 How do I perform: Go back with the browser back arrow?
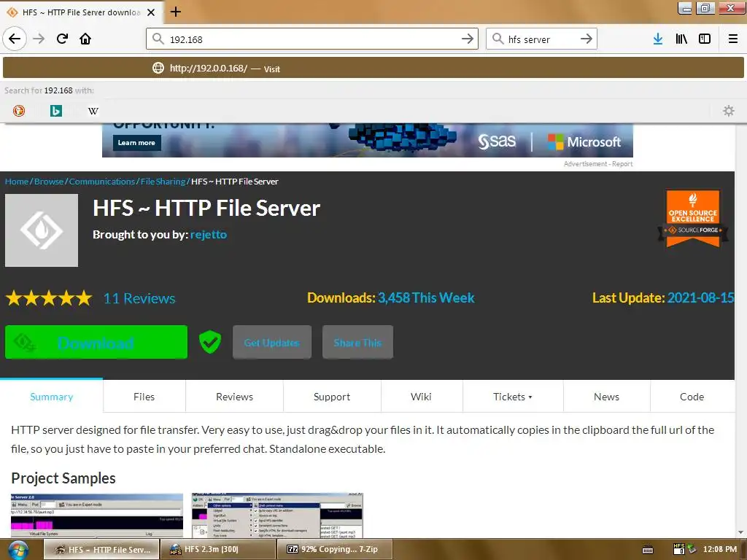click(x=15, y=39)
